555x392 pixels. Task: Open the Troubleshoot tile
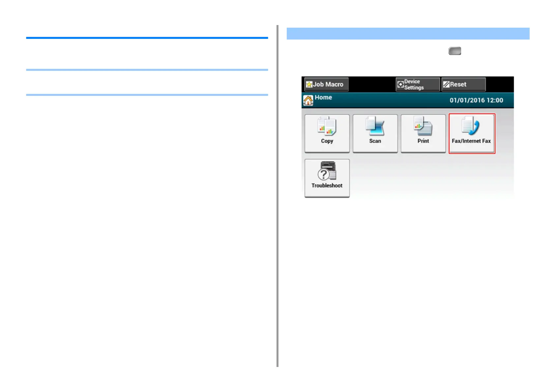[327, 178]
